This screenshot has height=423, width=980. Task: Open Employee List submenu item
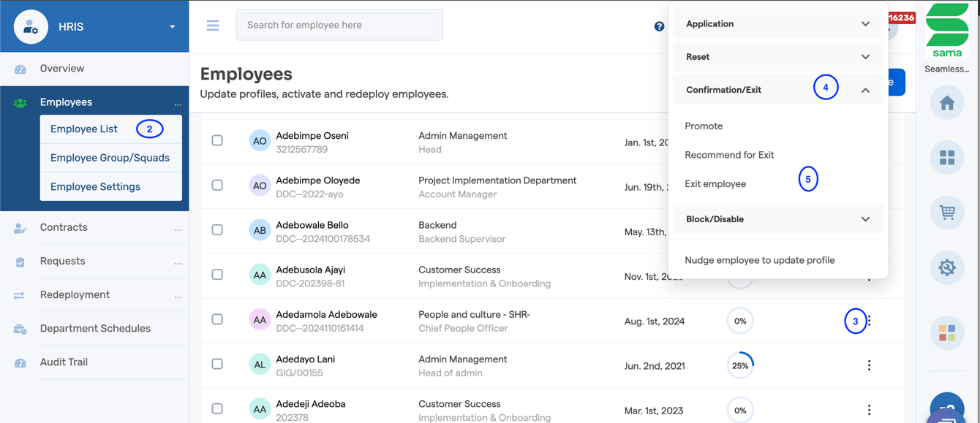[84, 129]
